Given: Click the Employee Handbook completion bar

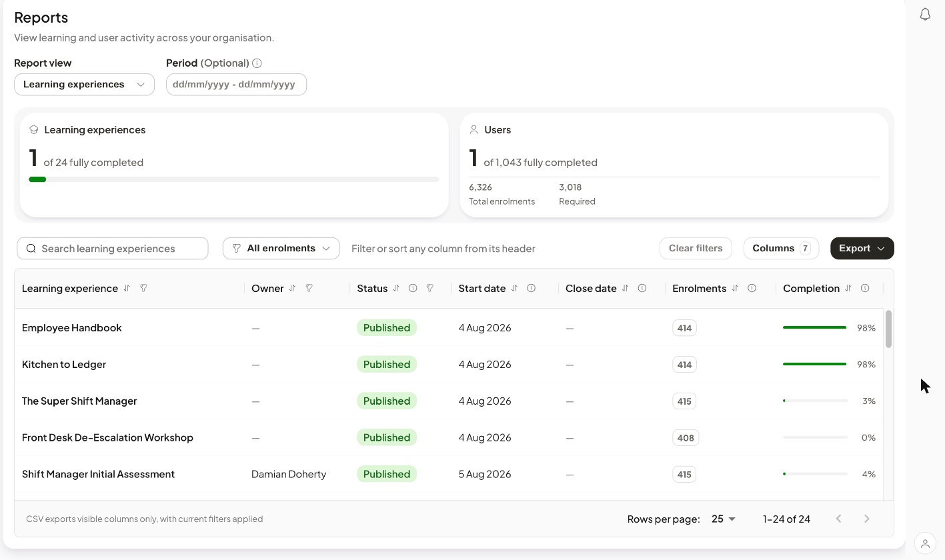Looking at the screenshot, I should coord(815,328).
